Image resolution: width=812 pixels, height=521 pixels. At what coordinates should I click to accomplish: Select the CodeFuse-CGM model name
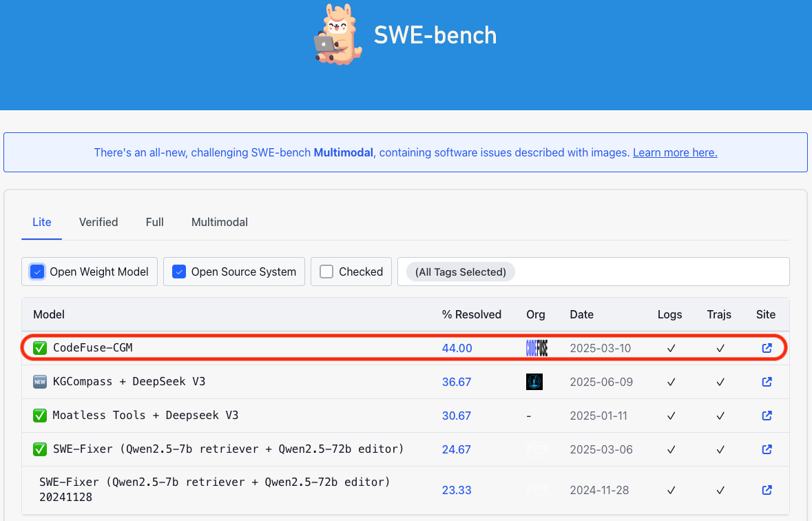click(93, 348)
